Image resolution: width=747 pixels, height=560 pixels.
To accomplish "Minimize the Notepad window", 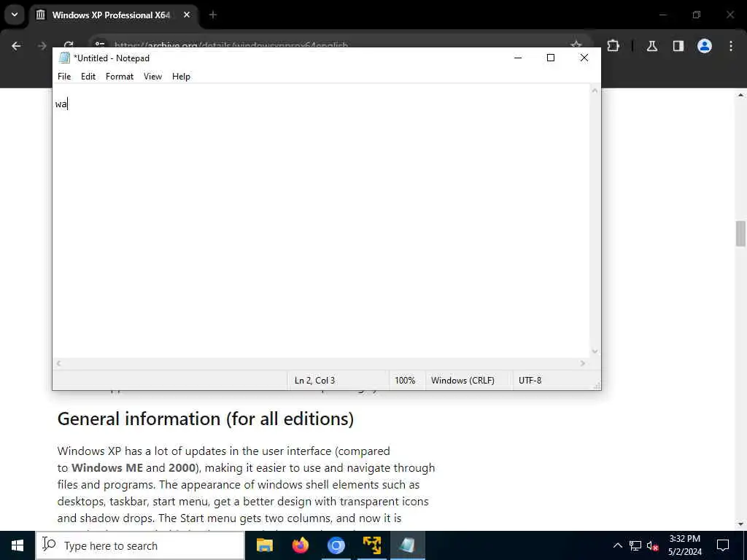I will (x=518, y=58).
